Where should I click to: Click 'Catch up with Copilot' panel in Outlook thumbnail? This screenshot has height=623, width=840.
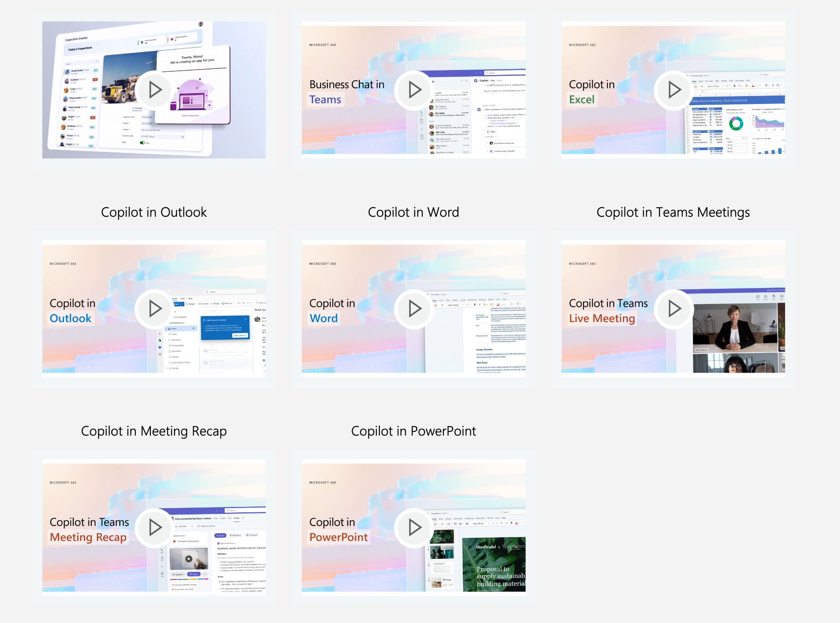[x=226, y=328]
